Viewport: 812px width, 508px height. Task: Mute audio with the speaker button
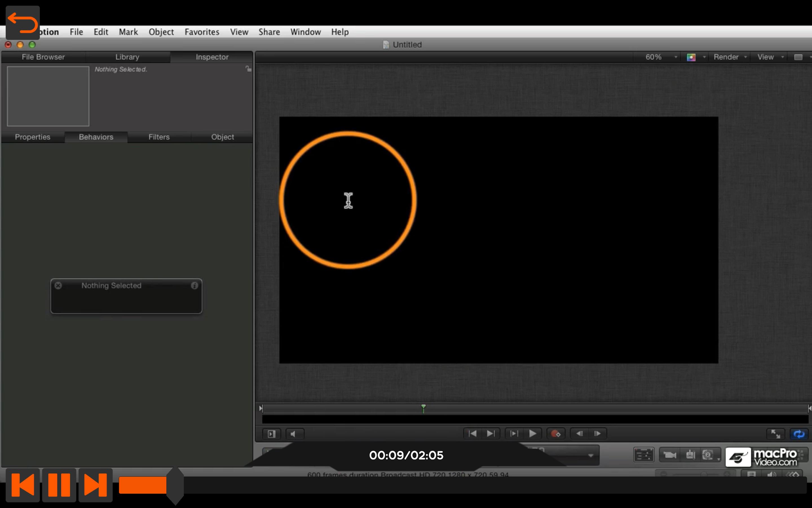(295, 434)
